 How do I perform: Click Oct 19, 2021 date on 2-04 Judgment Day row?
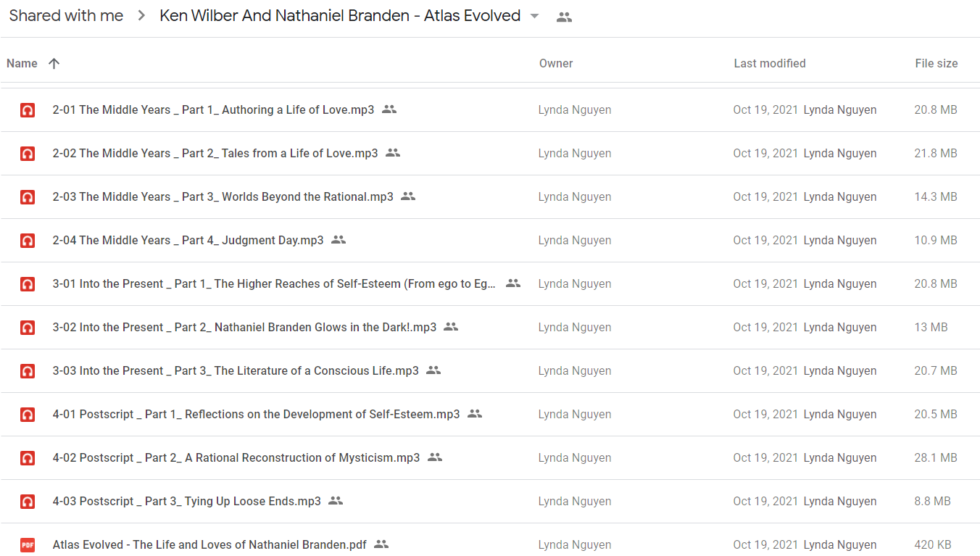pos(765,241)
